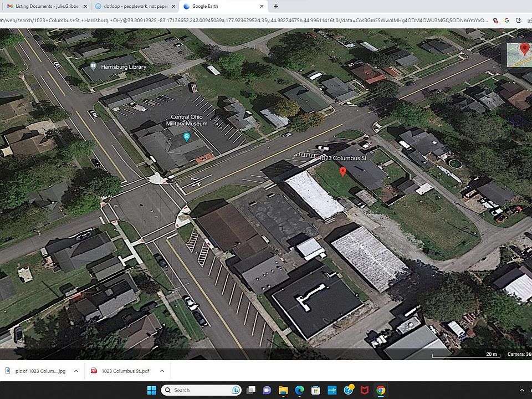The width and height of the screenshot is (532, 399).
Task: Click the Windows taskbar Search box
Action: click(201, 390)
